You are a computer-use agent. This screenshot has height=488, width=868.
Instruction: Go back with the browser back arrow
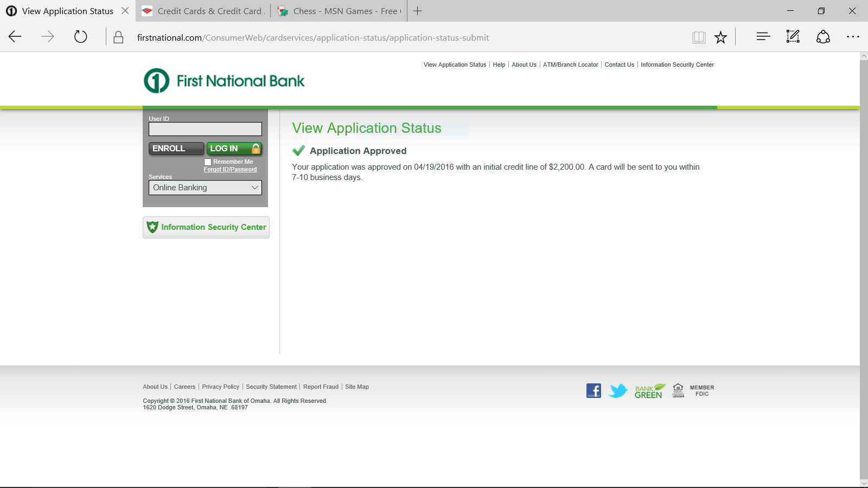coord(15,37)
